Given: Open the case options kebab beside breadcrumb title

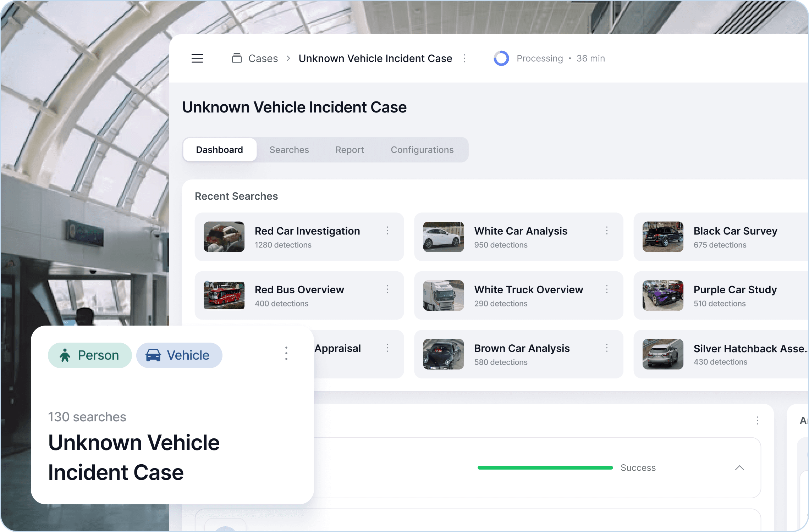Looking at the screenshot, I should pos(464,59).
